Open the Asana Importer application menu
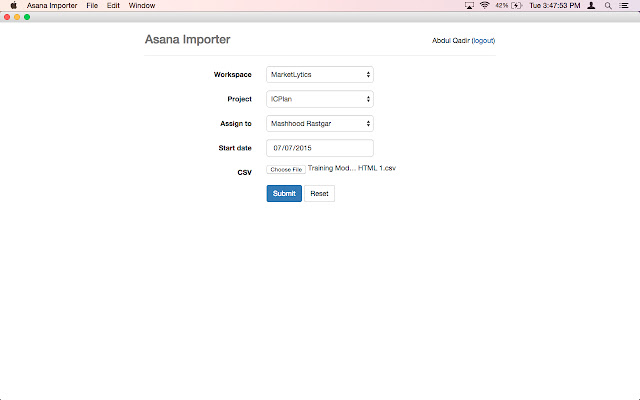Screen dimensions: 640x400 click(52, 5)
